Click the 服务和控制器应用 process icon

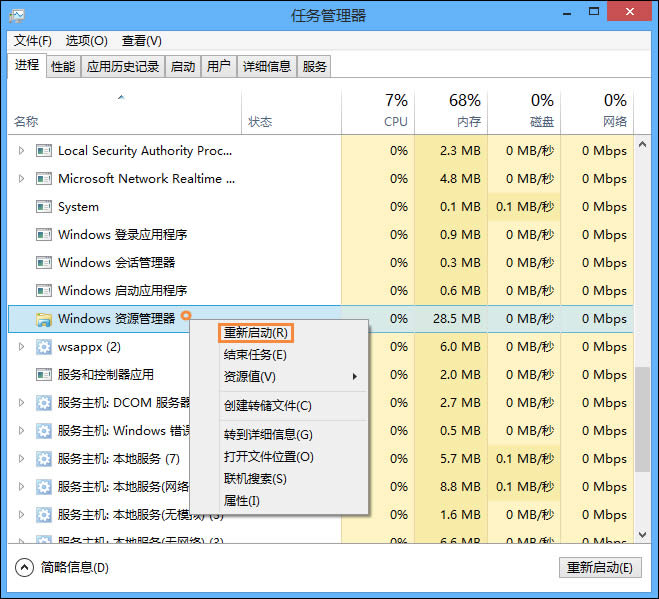tap(43, 375)
